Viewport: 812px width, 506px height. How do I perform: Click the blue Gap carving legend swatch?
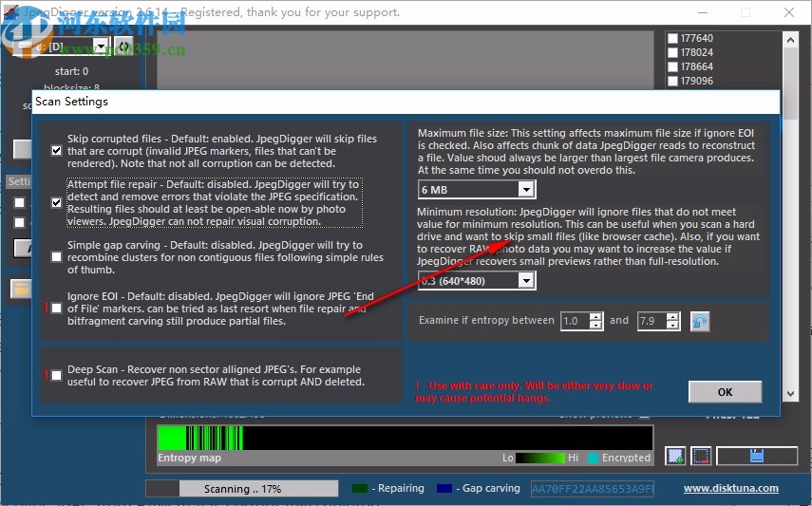(444, 488)
